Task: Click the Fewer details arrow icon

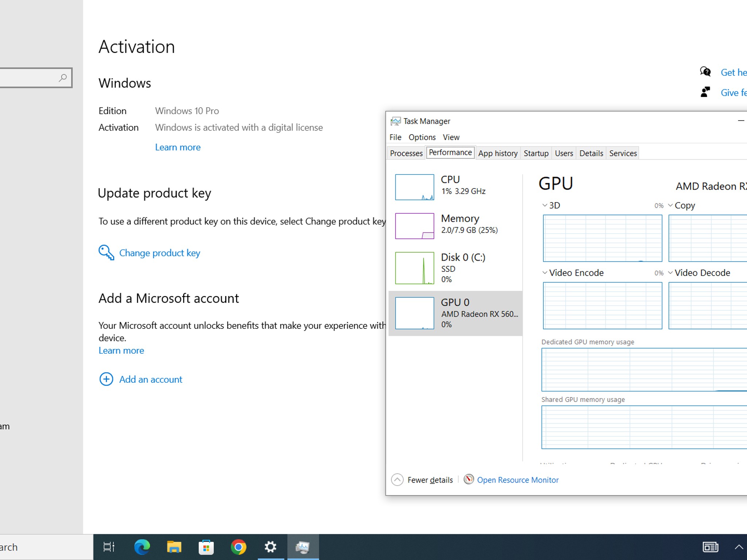Action: [x=397, y=480]
